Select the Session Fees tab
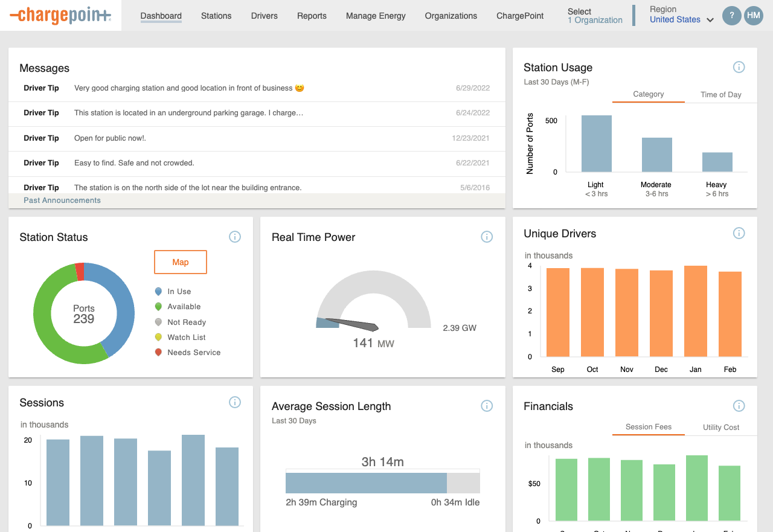 [x=648, y=427]
